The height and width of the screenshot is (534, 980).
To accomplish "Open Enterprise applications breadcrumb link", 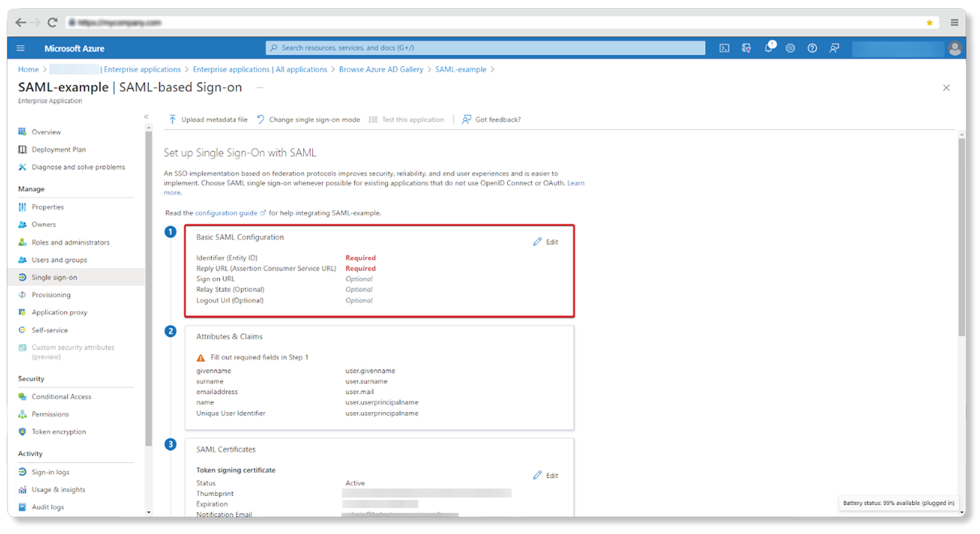I will pos(142,69).
